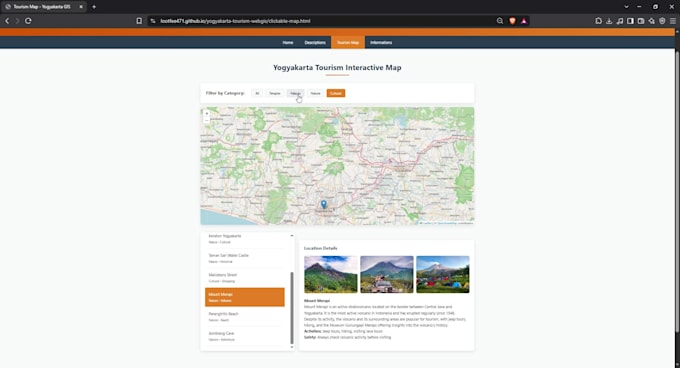Click the page vertical scrollbar on the right
This screenshot has height=368, width=680.
[x=677, y=191]
